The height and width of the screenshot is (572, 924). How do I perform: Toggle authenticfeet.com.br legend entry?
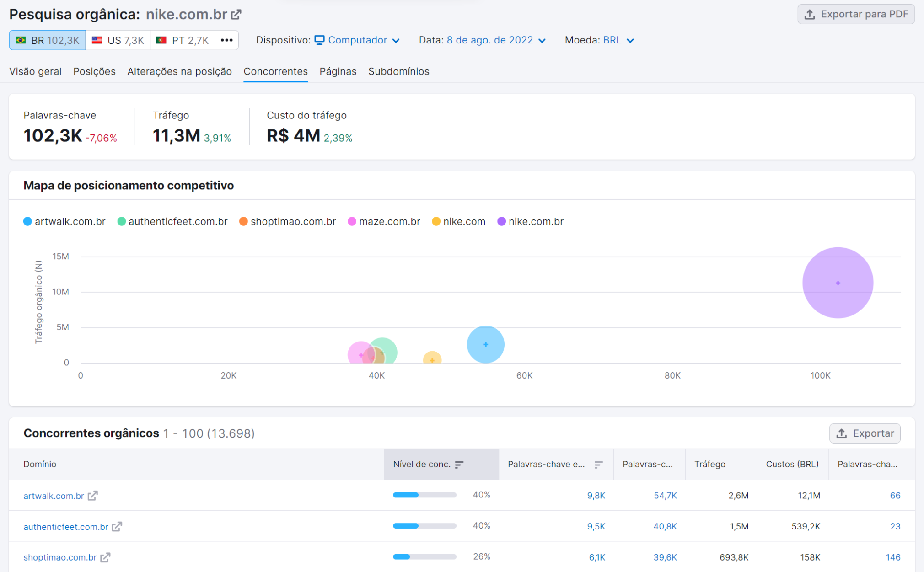pos(172,222)
